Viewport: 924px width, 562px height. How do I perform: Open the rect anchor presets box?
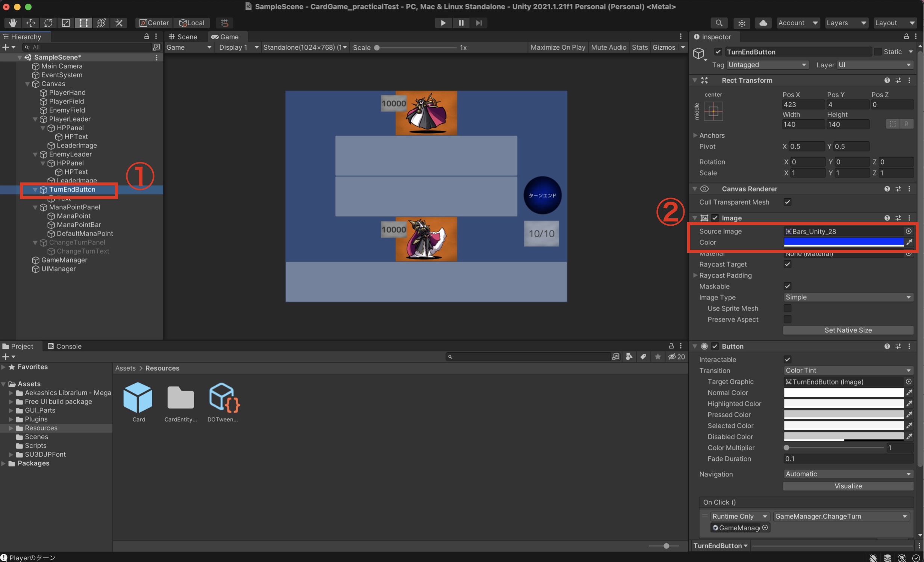[x=713, y=111]
